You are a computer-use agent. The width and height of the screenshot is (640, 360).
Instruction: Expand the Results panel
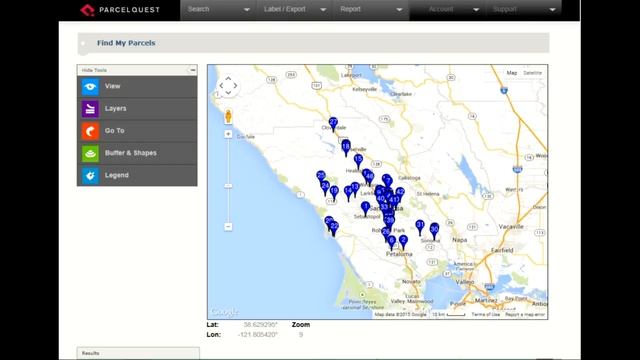pos(138,353)
